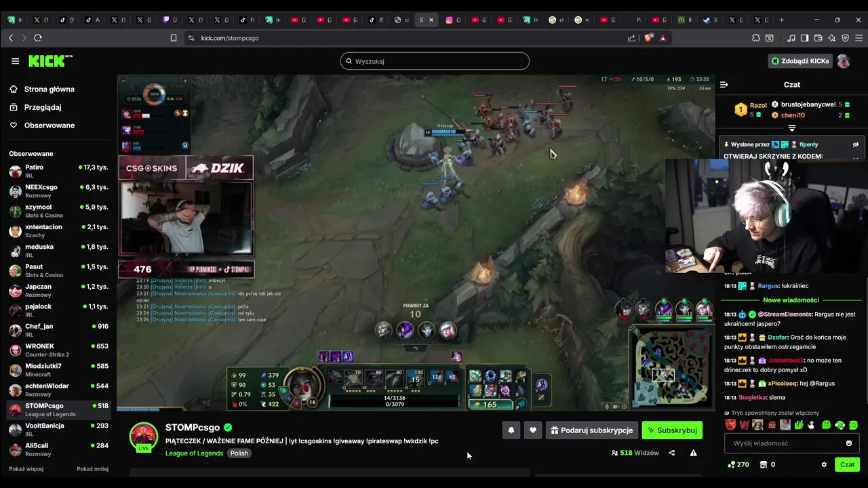
Task: Insert the white duck emote
Action: (812, 425)
